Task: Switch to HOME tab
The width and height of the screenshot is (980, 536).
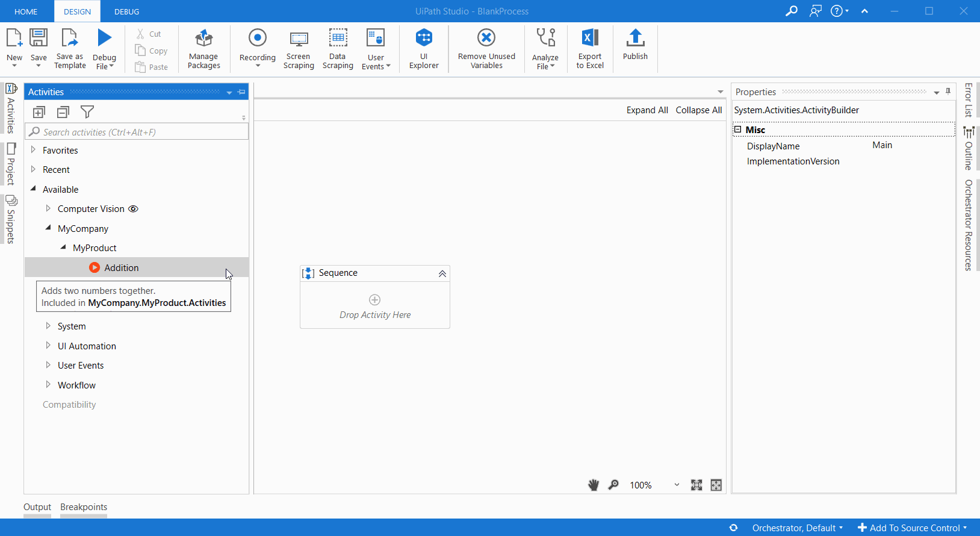Action: pos(26,11)
